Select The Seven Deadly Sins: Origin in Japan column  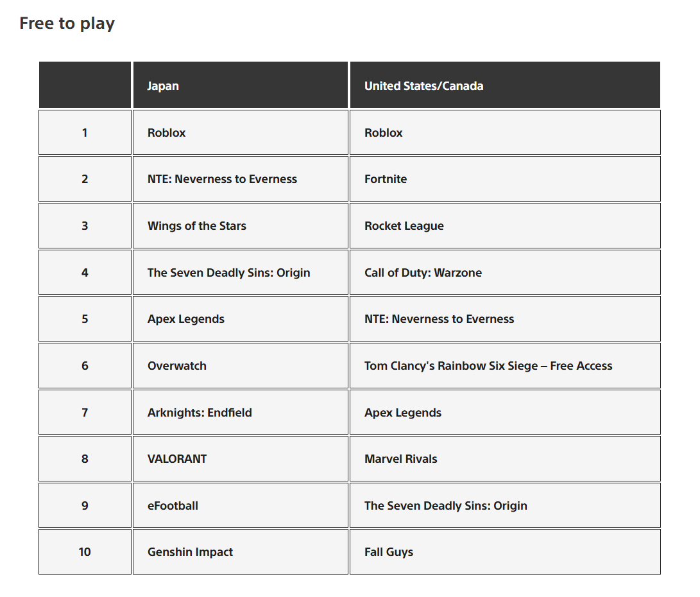[240, 272]
